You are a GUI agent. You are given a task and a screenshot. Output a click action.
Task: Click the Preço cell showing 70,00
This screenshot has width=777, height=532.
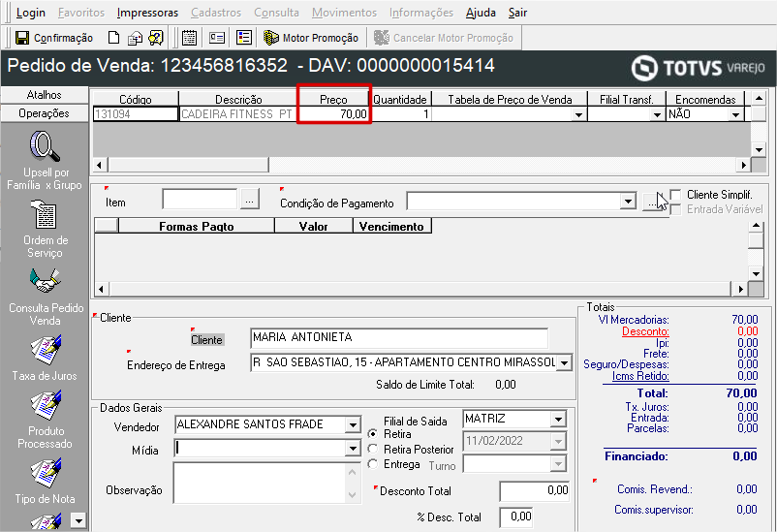[x=334, y=114]
